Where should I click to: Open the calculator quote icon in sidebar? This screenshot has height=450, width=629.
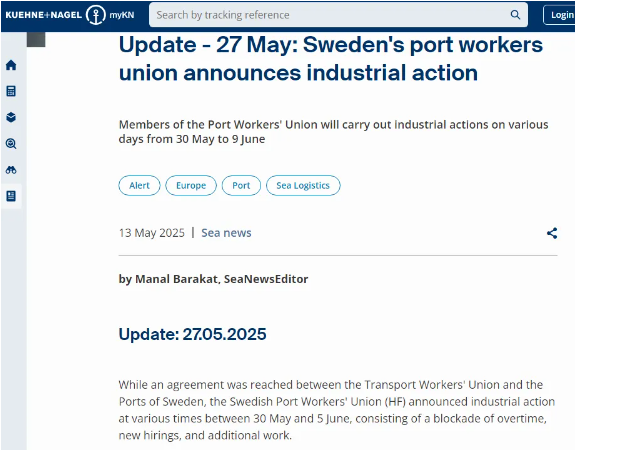[x=11, y=91]
